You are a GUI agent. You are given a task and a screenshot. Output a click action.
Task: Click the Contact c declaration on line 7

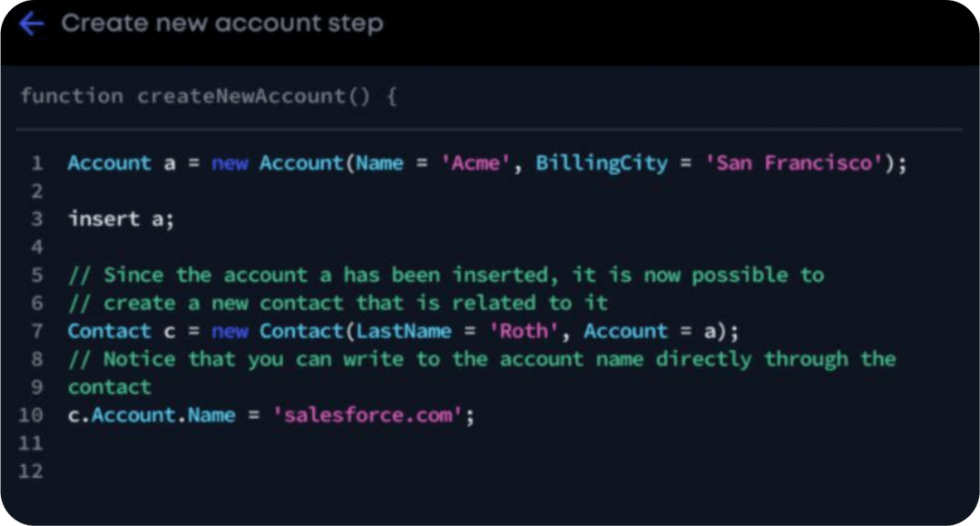118,331
